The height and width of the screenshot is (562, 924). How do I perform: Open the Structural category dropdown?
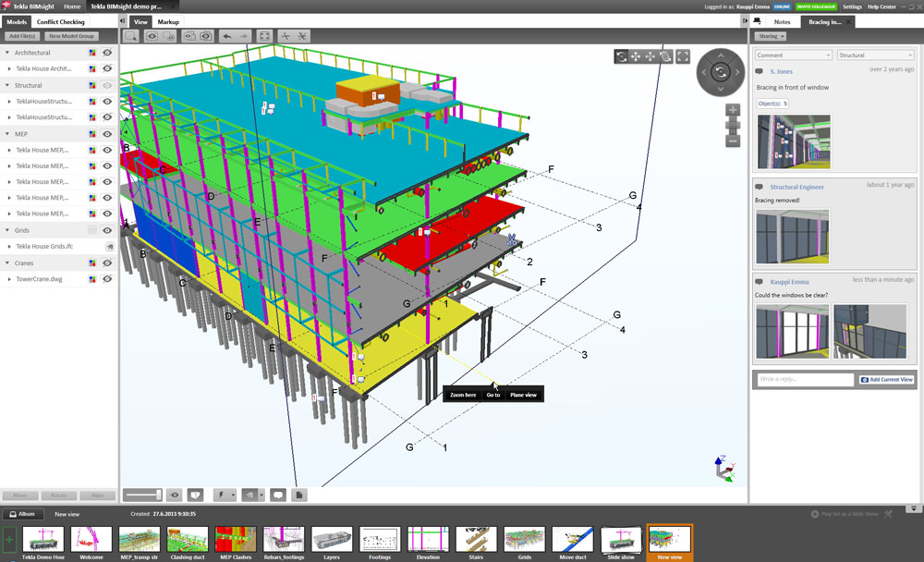[x=875, y=55]
